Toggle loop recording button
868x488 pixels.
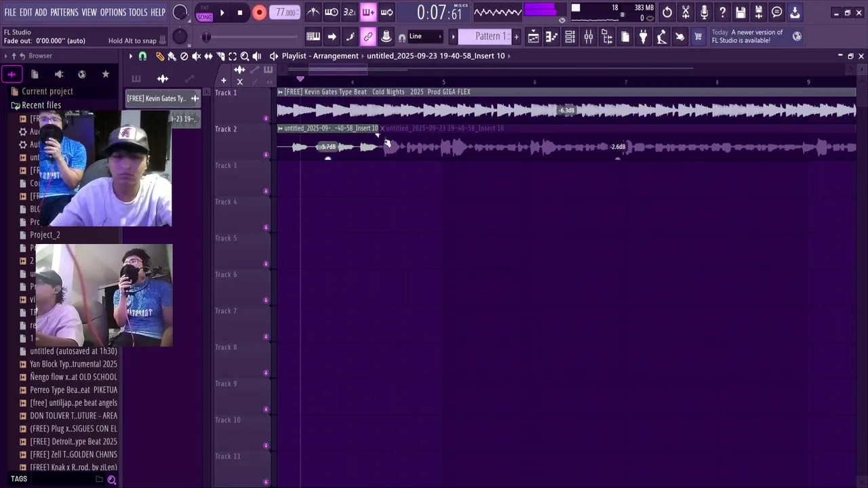(387, 12)
